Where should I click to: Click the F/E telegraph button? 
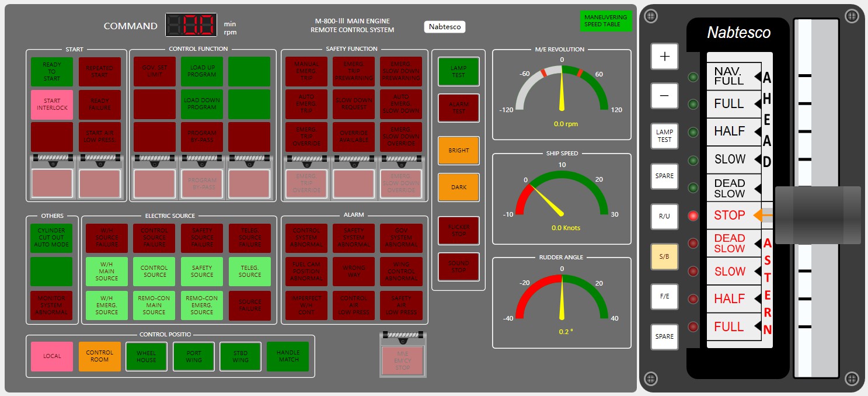[664, 296]
